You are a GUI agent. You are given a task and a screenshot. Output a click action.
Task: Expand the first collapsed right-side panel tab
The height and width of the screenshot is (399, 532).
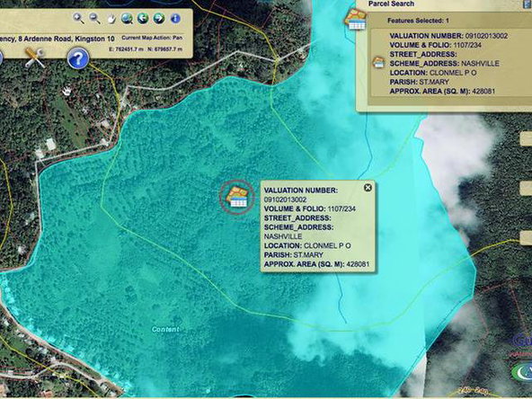pyautogui.click(x=526, y=138)
